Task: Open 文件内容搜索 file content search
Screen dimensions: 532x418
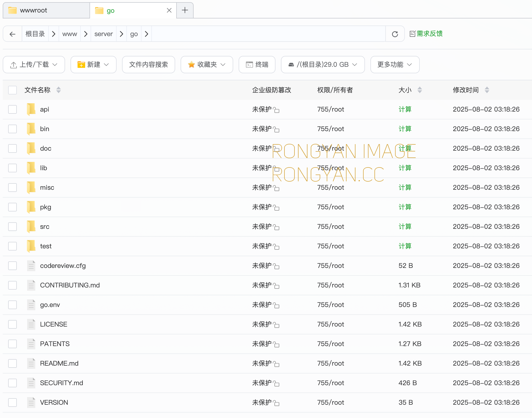Action: [x=149, y=65]
